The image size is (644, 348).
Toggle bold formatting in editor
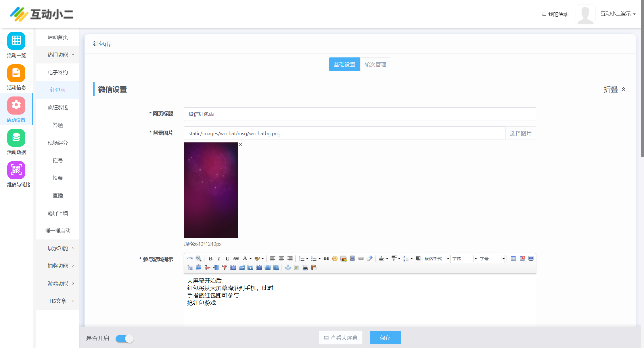click(210, 258)
